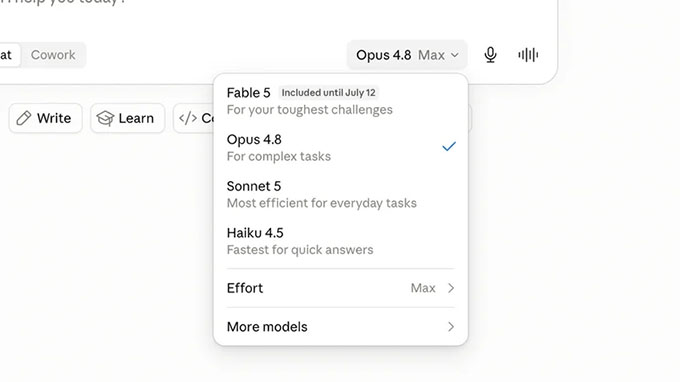
Task: Click the Learn suggestion button
Action: click(128, 118)
